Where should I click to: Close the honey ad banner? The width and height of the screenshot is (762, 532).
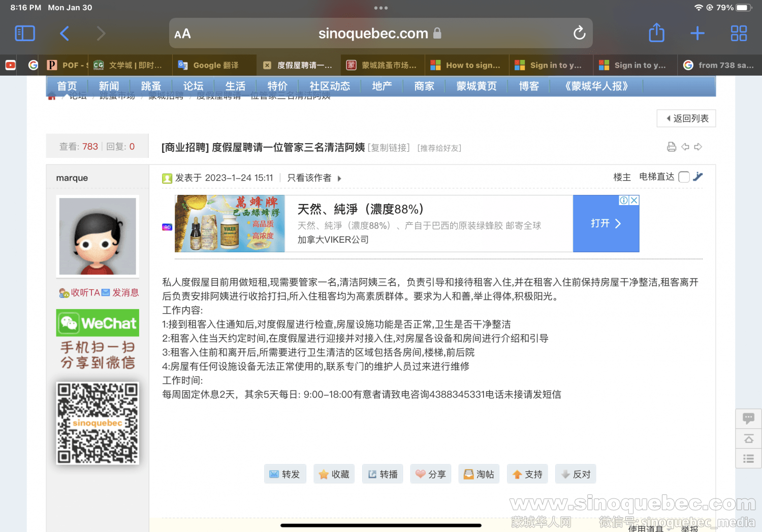click(634, 201)
